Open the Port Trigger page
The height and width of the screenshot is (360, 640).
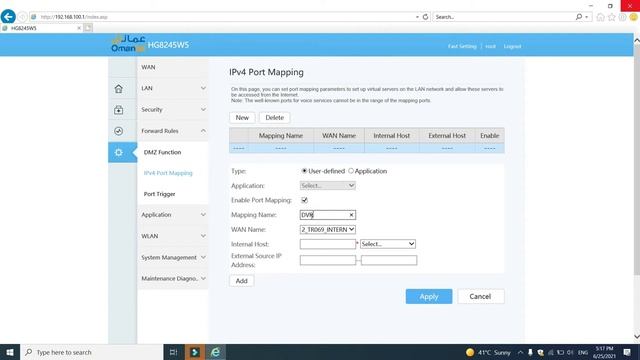160,194
